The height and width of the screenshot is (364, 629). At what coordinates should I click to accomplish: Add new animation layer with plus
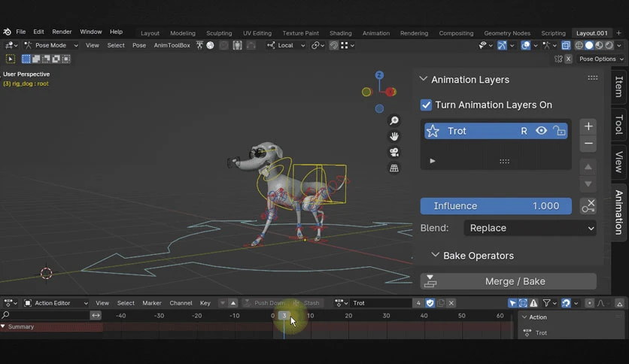click(588, 126)
